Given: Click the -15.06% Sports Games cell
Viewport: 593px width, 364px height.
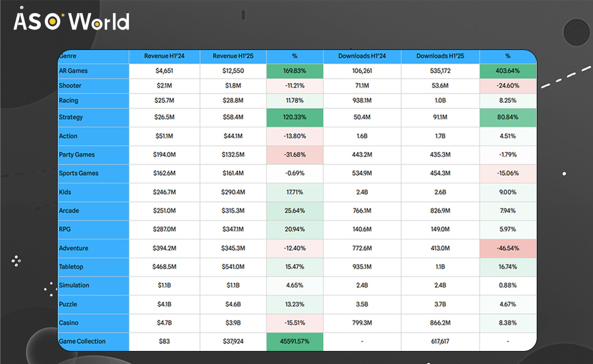Looking at the screenshot, I should tap(508, 173).
